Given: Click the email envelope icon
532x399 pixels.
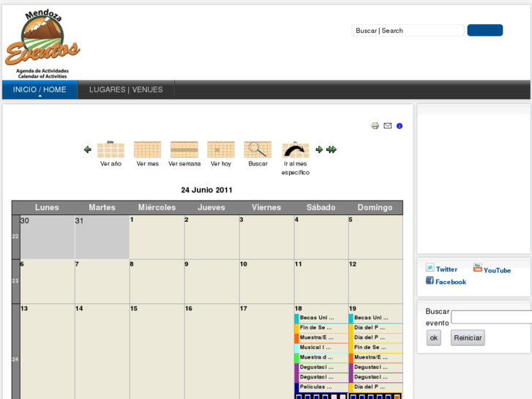Looking at the screenshot, I should coord(387,126).
